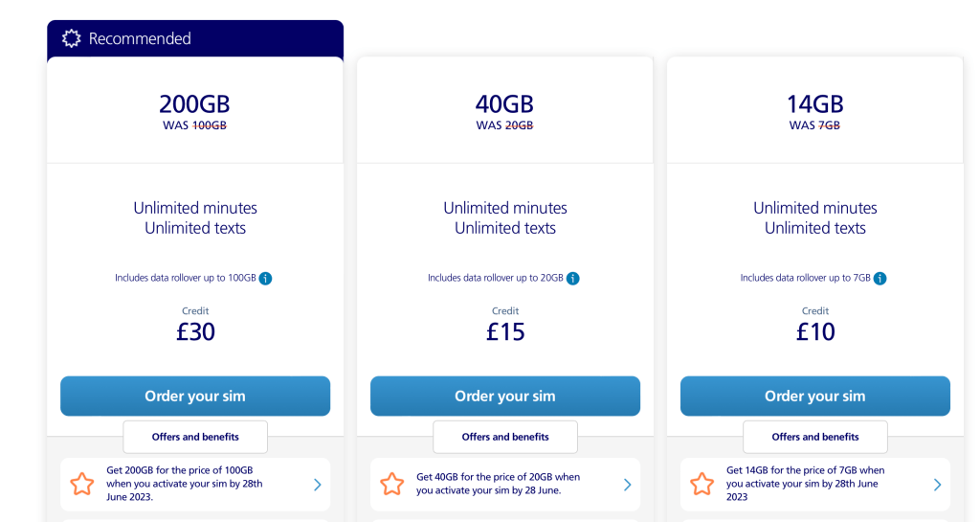Open Offers and benefits under 14GB plan
This screenshot has height=522, width=980.
pos(815,437)
